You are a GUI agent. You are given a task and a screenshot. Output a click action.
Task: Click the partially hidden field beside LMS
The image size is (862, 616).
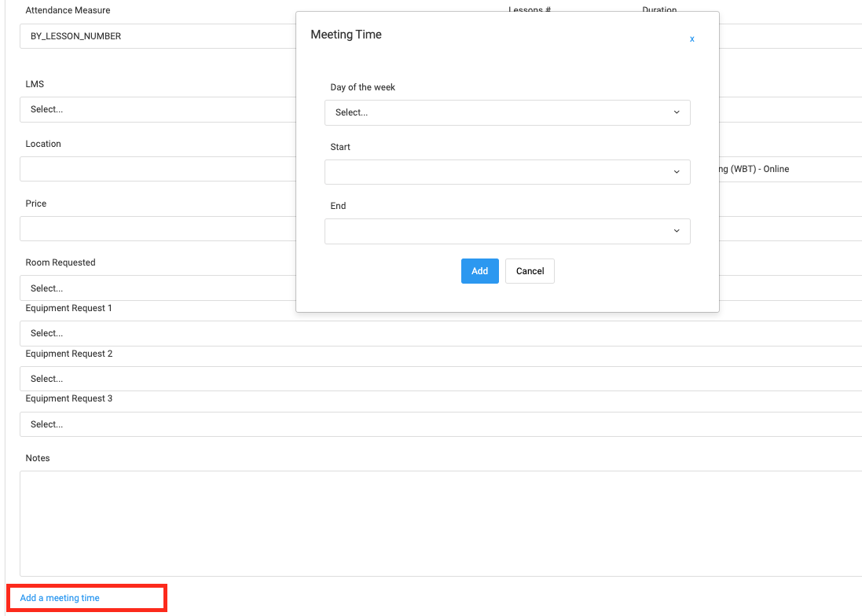click(x=790, y=109)
